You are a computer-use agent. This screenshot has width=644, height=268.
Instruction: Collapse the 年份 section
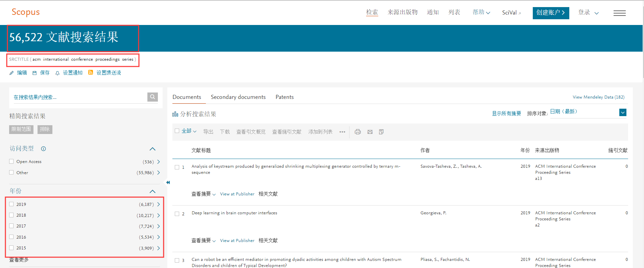(x=152, y=191)
